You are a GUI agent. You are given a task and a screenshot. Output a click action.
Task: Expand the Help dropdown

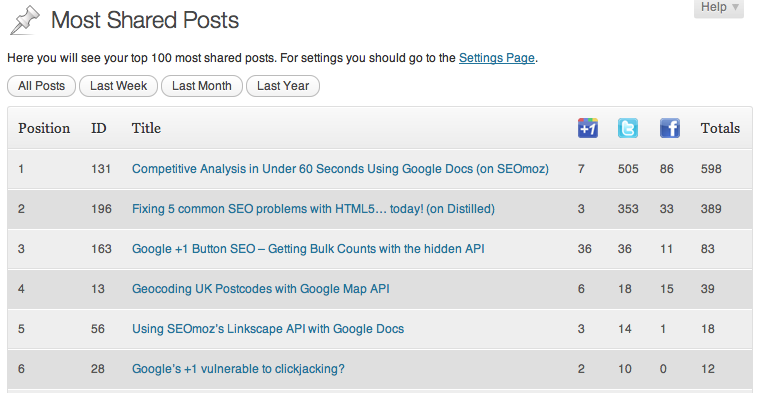719,7
